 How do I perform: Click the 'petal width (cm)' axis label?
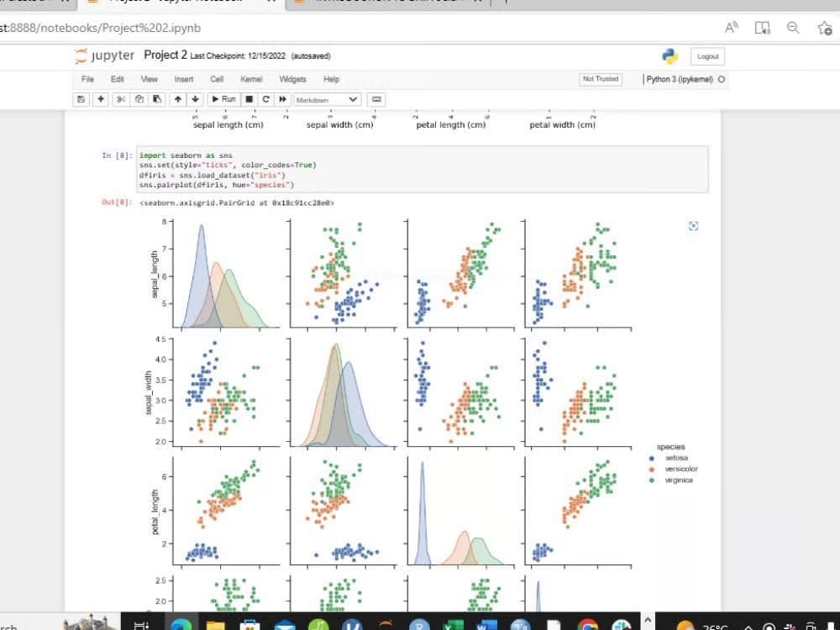point(563,125)
